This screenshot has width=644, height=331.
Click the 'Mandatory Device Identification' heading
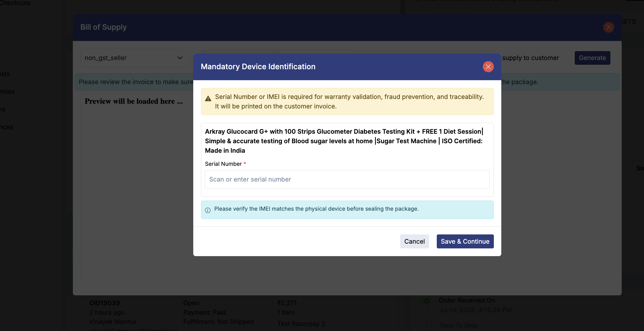pyautogui.click(x=258, y=67)
